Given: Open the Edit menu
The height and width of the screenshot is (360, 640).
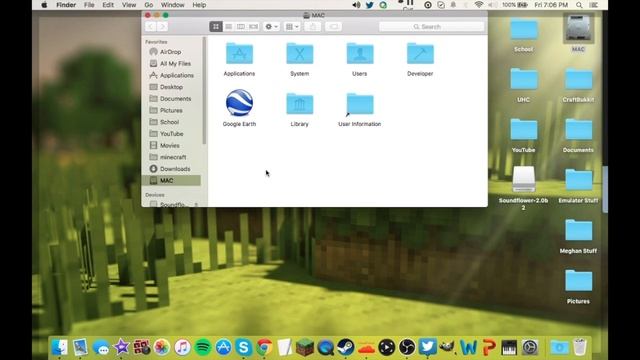Looking at the screenshot, I should click(108, 5).
